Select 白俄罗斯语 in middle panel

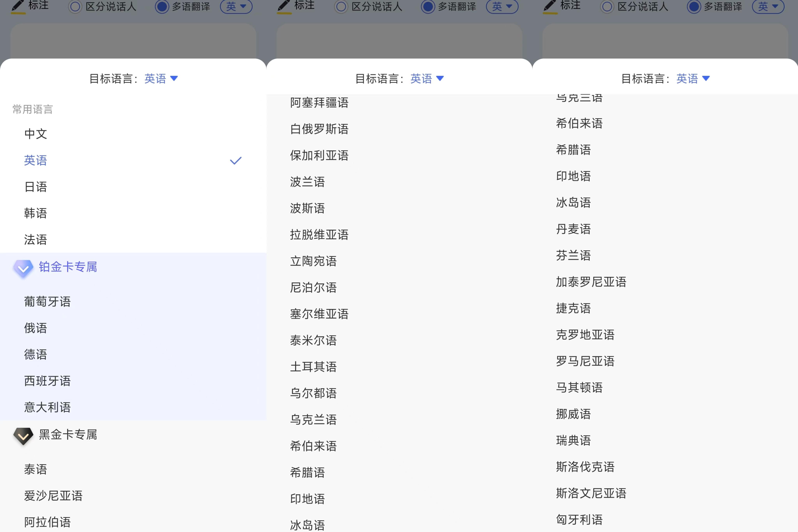[319, 129]
